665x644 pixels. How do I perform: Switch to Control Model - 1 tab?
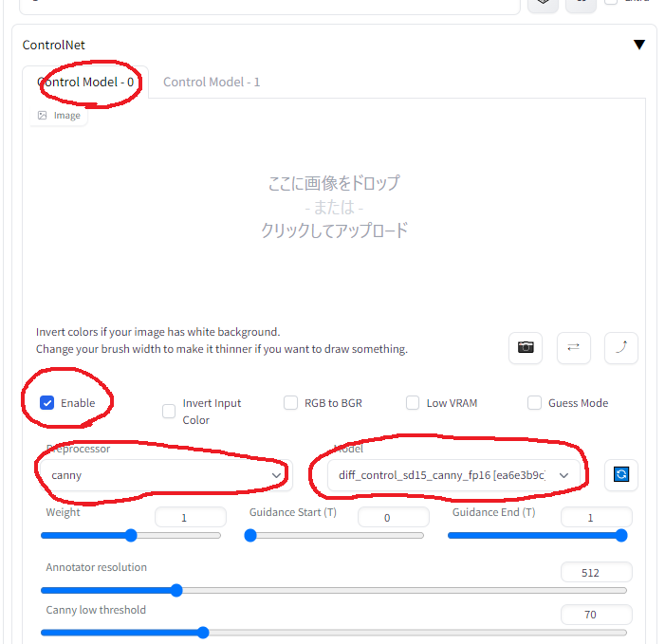click(212, 82)
